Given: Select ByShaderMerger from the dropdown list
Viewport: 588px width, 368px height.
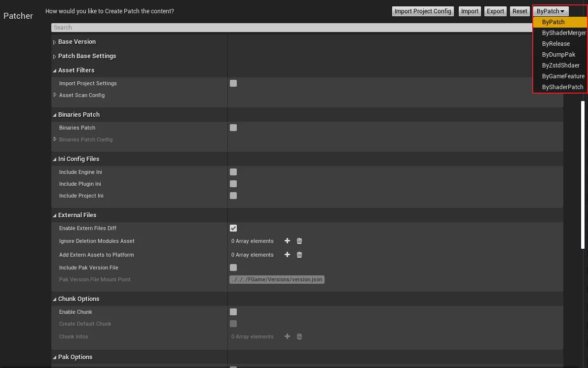Looking at the screenshot, I should (563, 33).
